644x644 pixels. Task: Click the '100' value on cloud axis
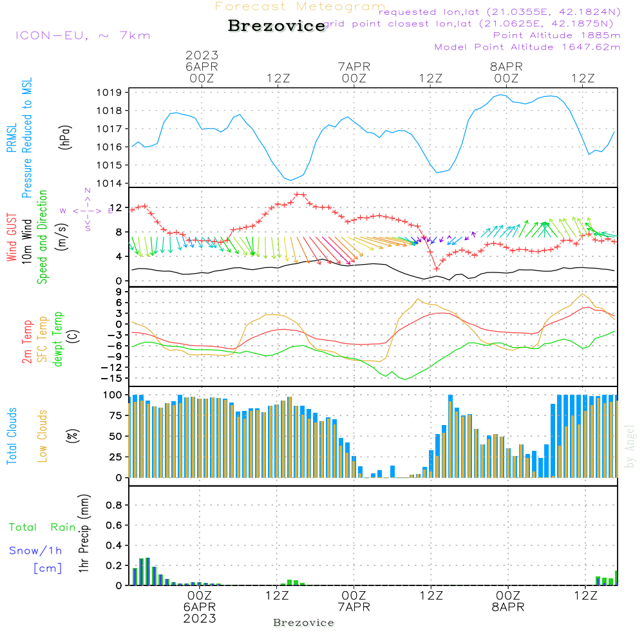click(113, 395)
